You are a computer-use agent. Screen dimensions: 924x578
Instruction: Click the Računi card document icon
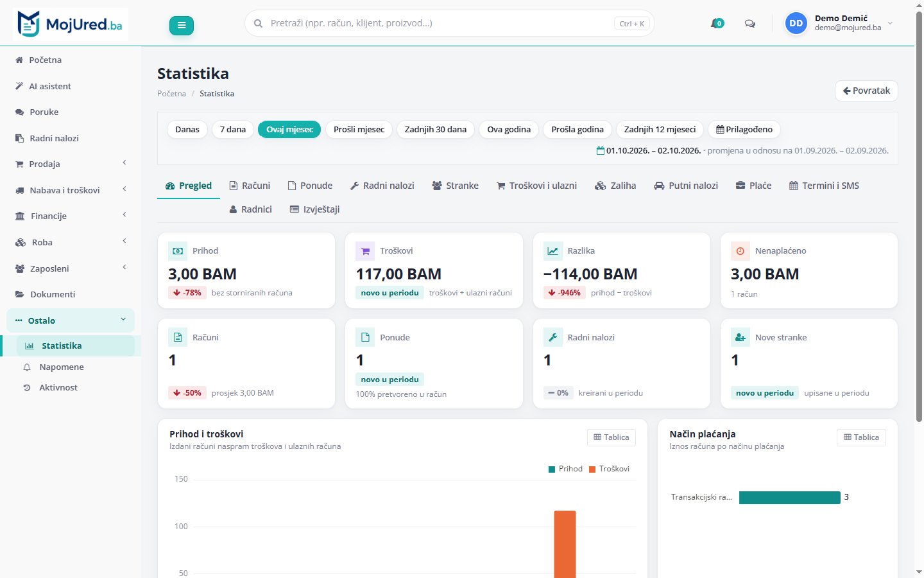coord(178,337)
